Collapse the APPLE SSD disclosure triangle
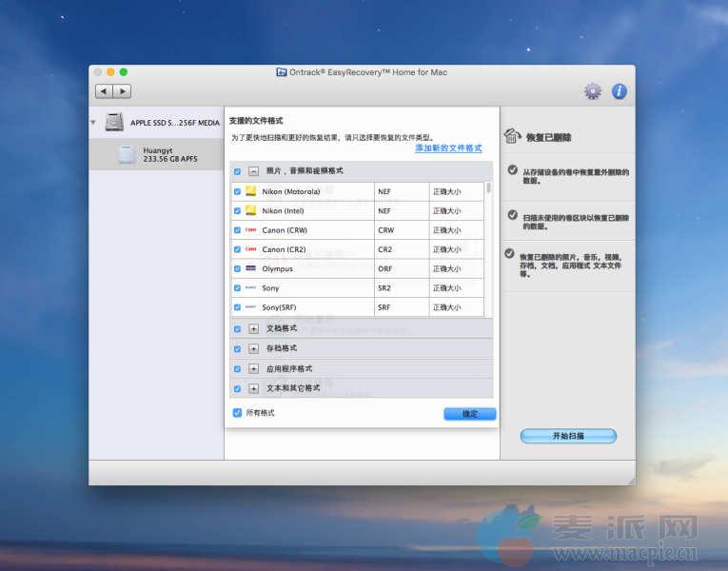This screenshot has width=728, height=571. pos(94,123)
